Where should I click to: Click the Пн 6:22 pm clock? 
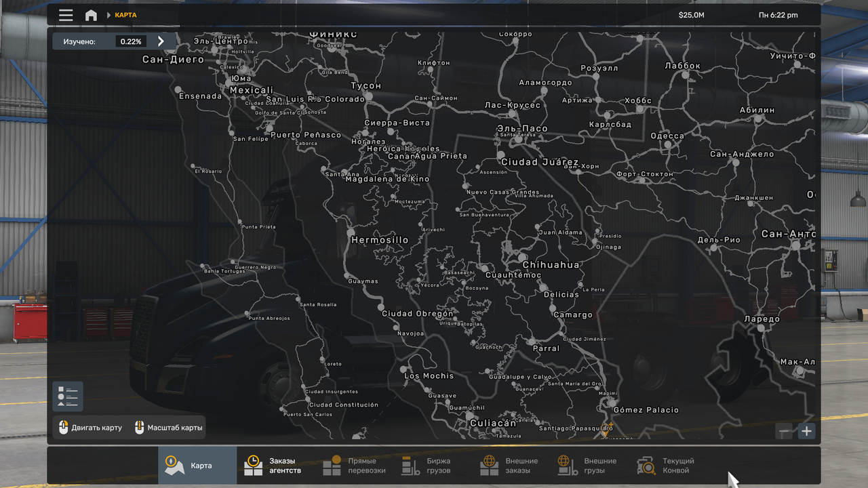pos(778,15)
